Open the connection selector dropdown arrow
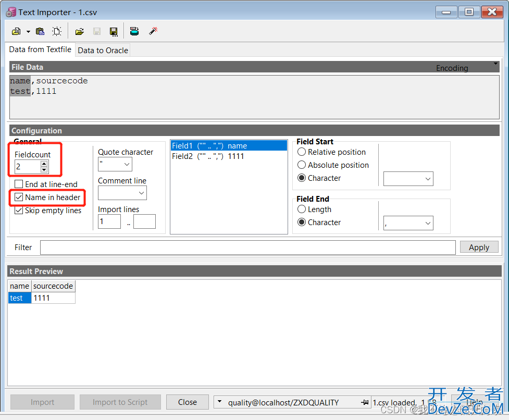Image resolution: width=509 pixels, height=420 pixels. [x=220, y=402]
